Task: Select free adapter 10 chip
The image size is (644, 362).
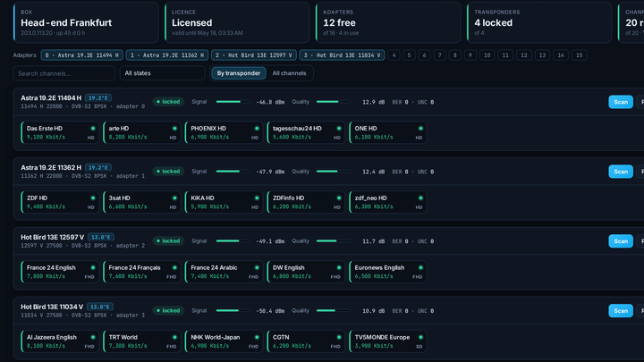Action: [x=487, y=55]
